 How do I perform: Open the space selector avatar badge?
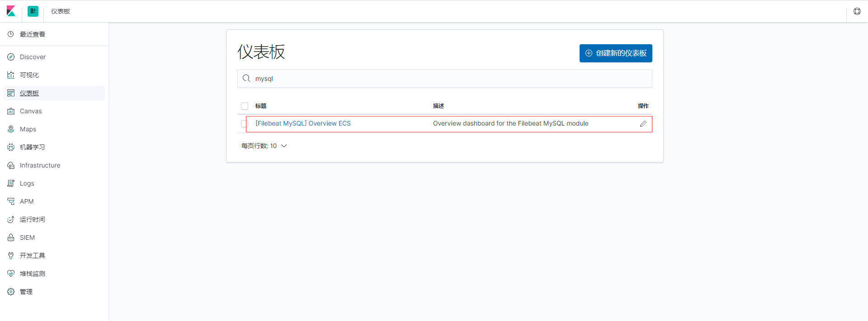point(33,11)
